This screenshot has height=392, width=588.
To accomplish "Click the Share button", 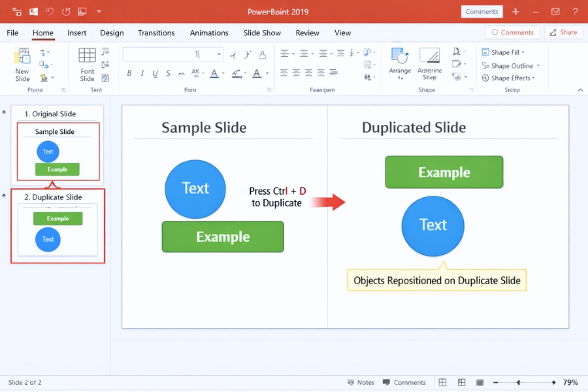I will click(x=563, y=32).
